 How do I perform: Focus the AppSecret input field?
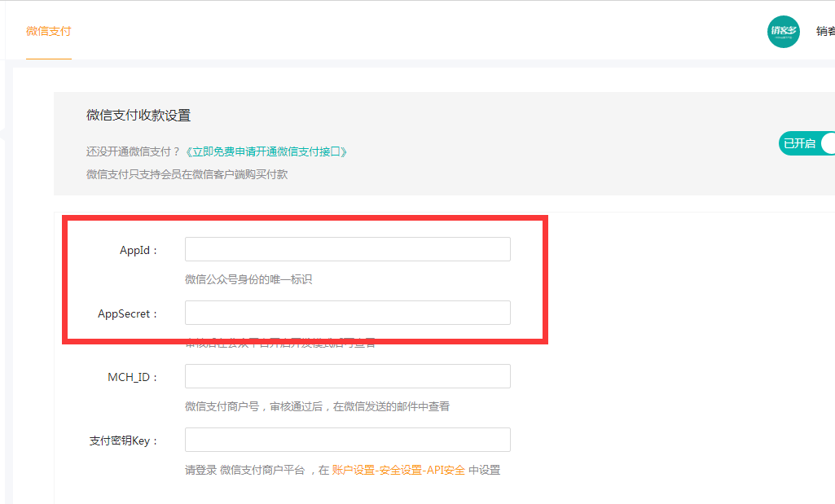pos(348,313)
